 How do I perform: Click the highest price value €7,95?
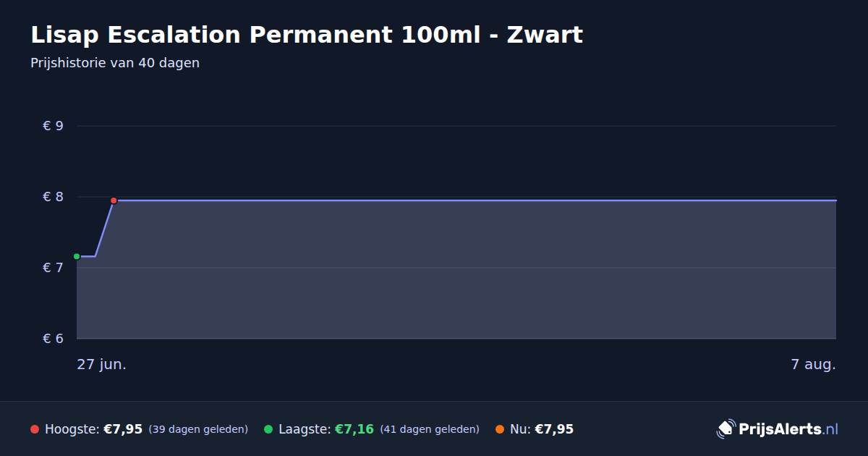[x=123, y=429]
